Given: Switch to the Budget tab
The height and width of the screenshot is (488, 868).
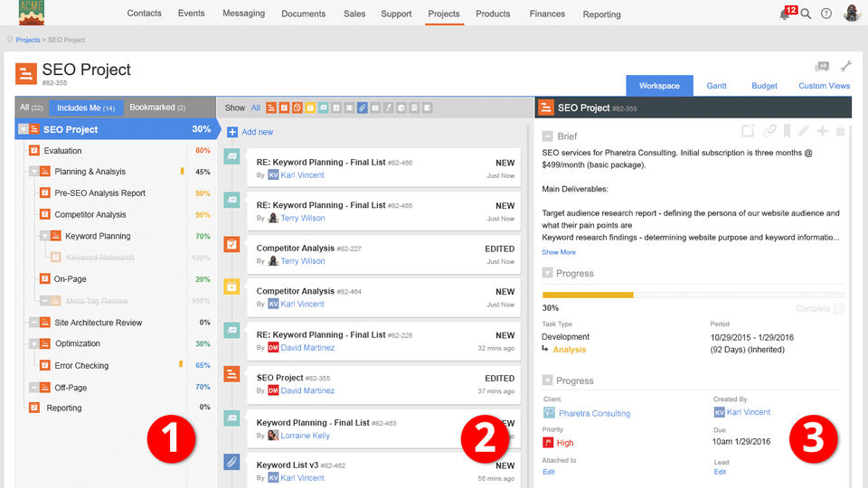Looking at the screenshot, I should click(x=764, y=86).
